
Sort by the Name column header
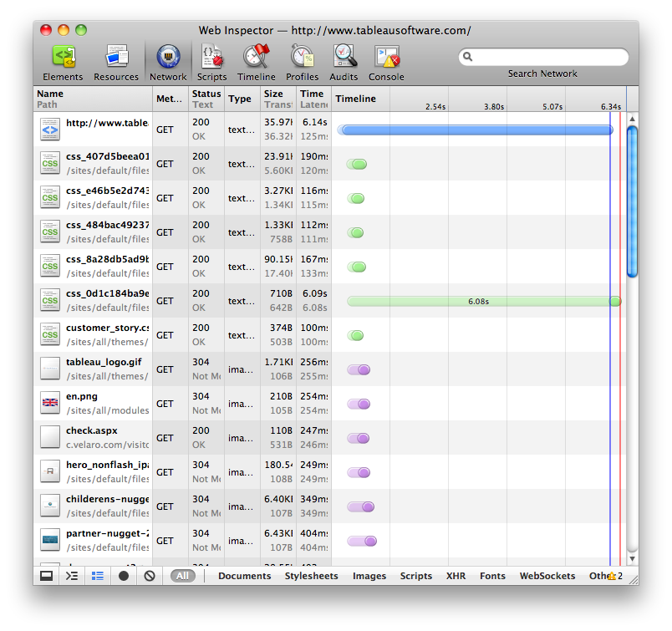pyautogui.click(x=93, y=99)
